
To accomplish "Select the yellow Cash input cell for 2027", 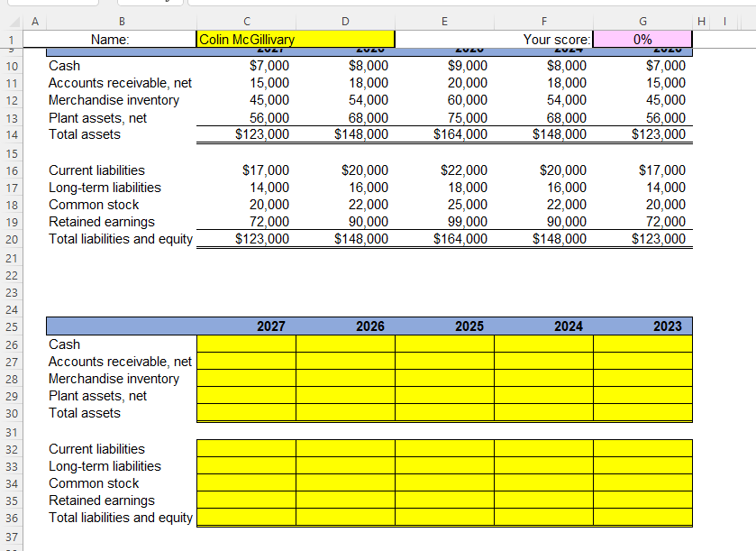I will click(246, 344).
